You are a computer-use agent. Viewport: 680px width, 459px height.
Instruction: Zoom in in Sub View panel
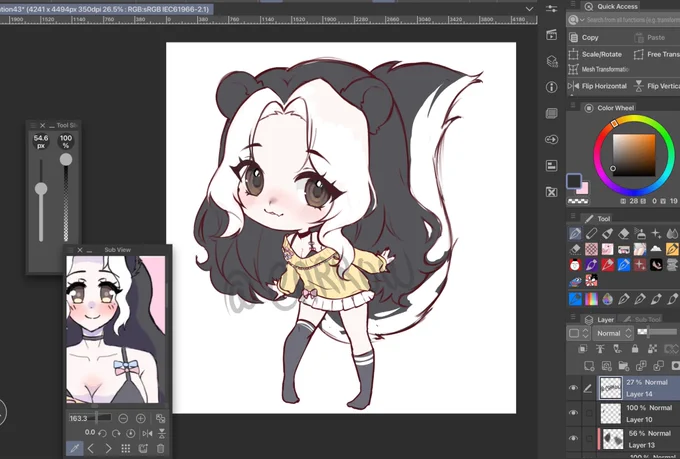pyautogui.click(x=141, y=418)
